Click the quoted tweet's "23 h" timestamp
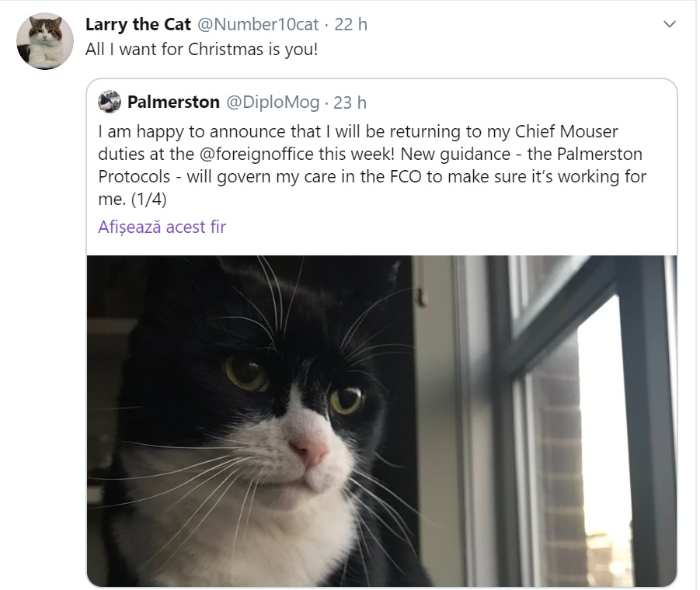Image resolution: width=700 pixels, height=590 pixels. click(350, 102)
